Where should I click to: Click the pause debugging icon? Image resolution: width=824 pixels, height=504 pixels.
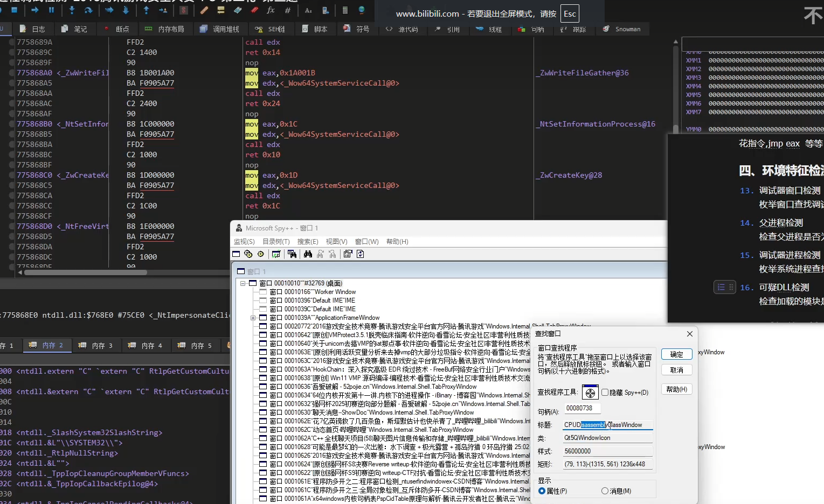coord(51,10)
